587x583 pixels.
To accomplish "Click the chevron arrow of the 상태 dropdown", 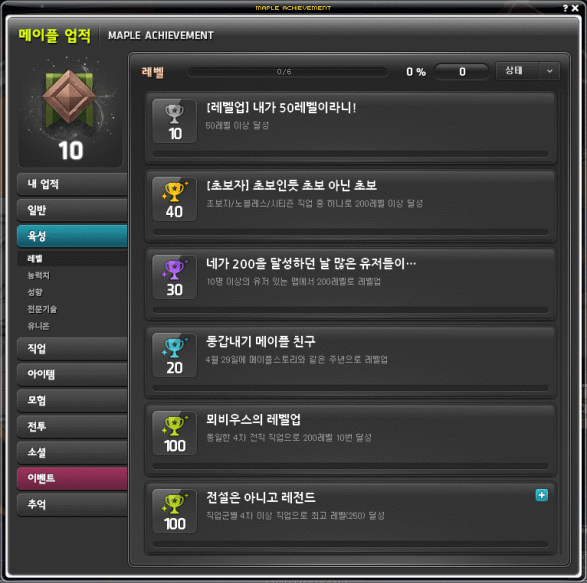I will (x=550, y=71).
